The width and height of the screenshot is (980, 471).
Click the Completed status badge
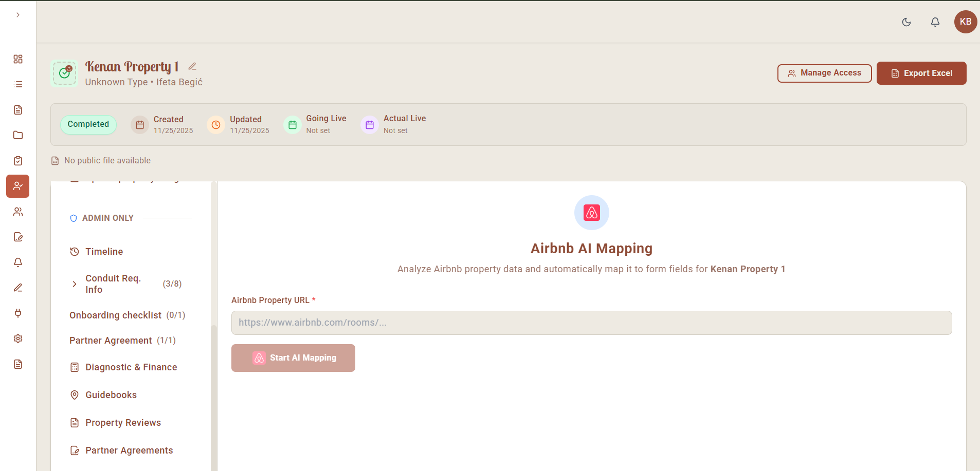[x=88, y=124]
